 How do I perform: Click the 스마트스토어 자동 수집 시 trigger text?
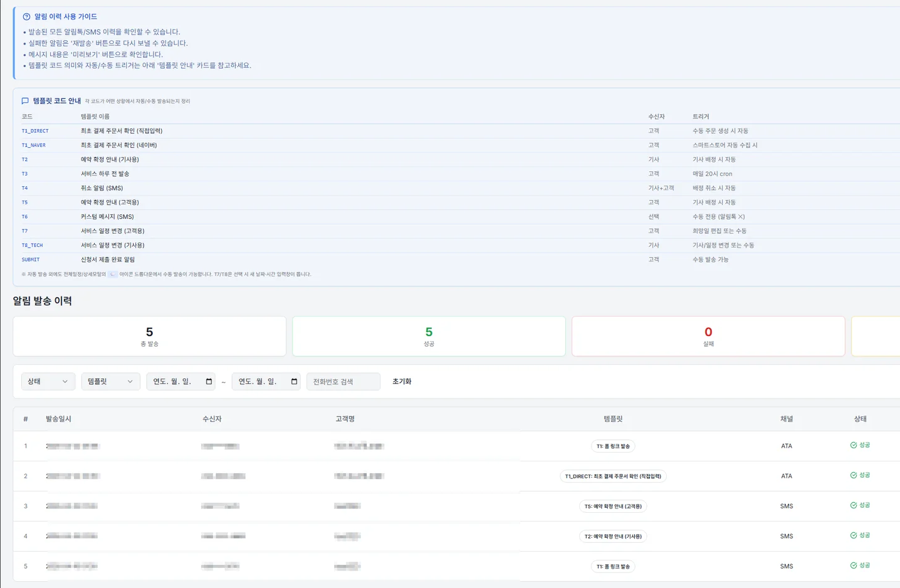tap(725, 145)
